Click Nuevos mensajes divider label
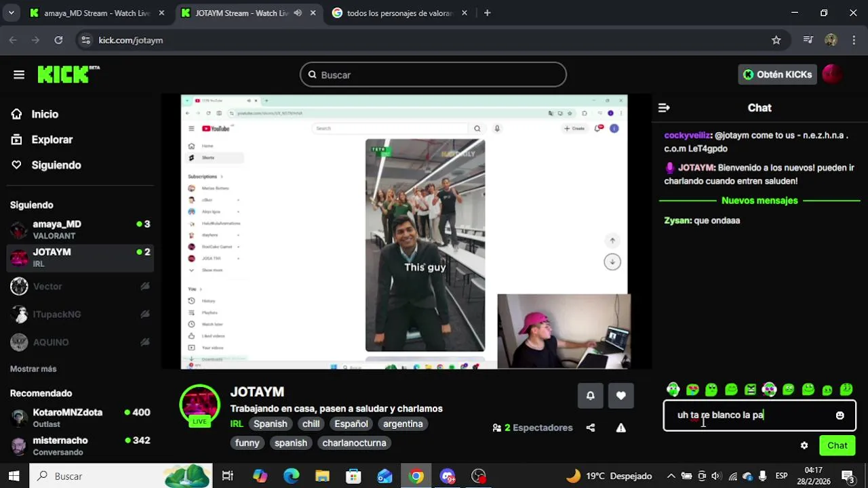 (x=759, y=201)
